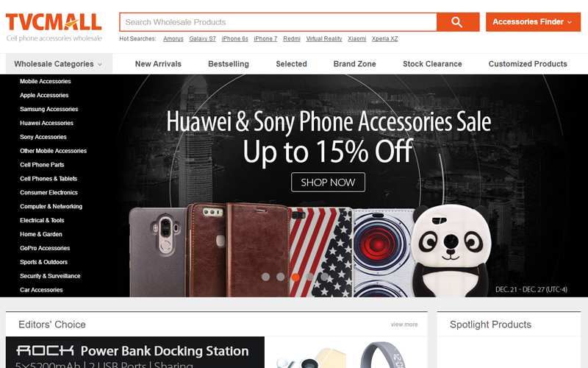Viewport: 588px width, 368px height.
Task: Open the ROCK Power Bank Docking Station banner
Action: (135, 353)
